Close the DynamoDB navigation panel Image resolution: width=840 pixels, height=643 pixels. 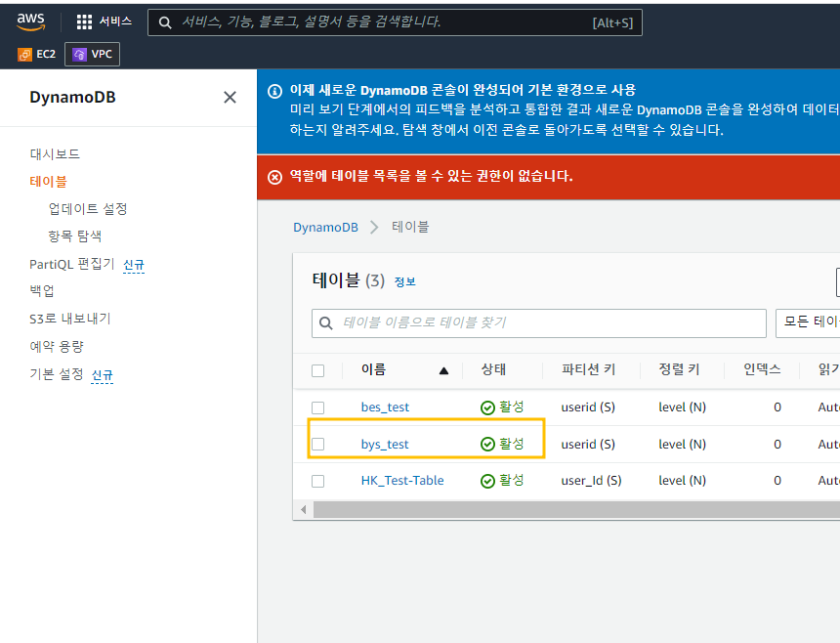tap(230, 97)
